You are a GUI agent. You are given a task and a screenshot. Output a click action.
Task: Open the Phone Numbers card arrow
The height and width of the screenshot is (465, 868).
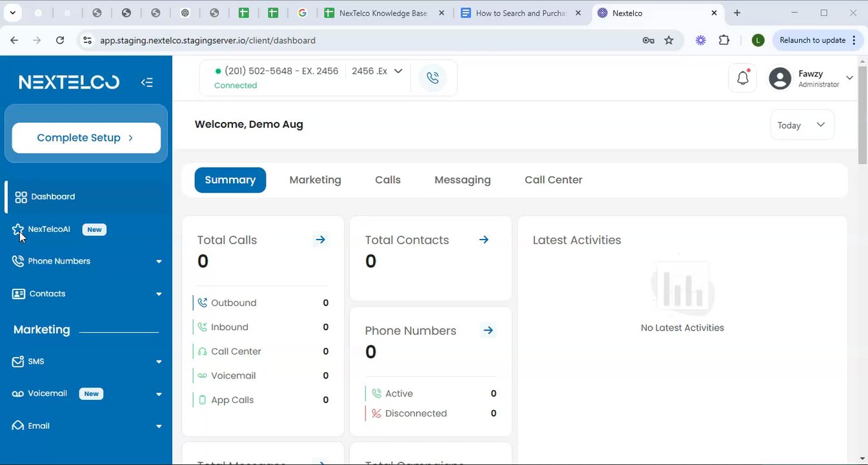pos(488,331)
